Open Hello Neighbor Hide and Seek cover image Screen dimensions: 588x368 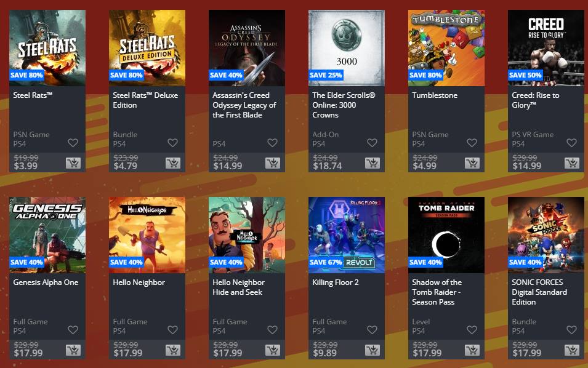point(247,235)
